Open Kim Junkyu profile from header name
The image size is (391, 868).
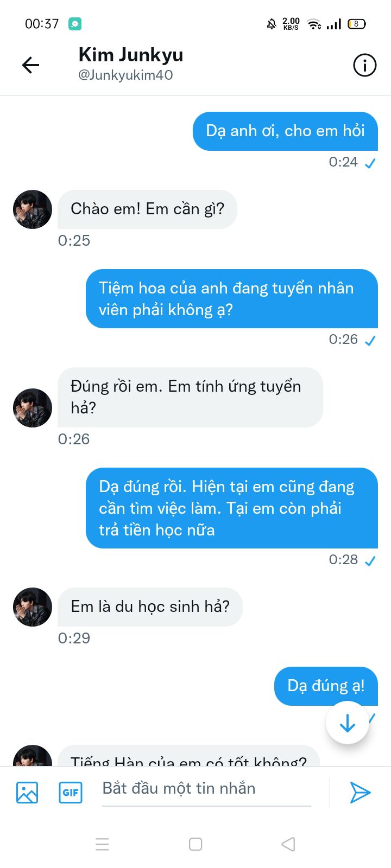point(131,55)
